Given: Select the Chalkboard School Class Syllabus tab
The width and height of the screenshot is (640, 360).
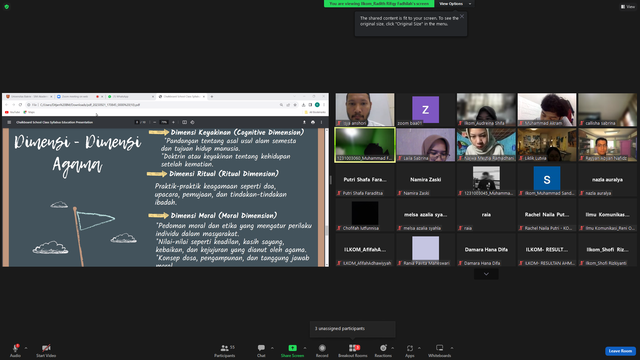Looking at the screenshot, I should pyautogui.click(x=182, y=97).
